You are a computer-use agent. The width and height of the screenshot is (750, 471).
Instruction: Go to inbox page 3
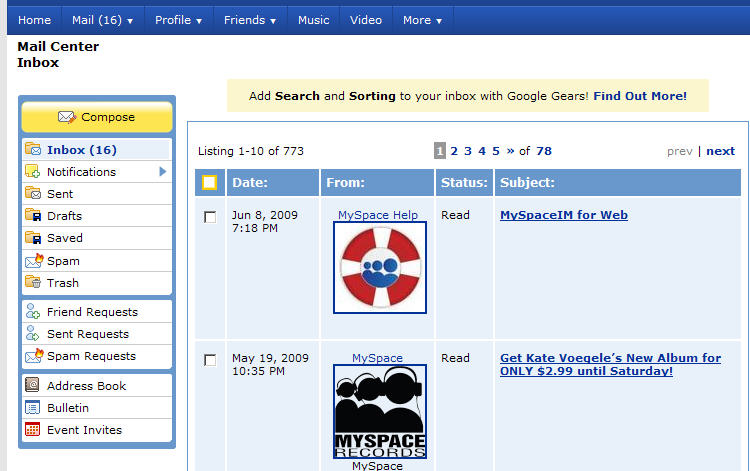[x=468, y=151]
